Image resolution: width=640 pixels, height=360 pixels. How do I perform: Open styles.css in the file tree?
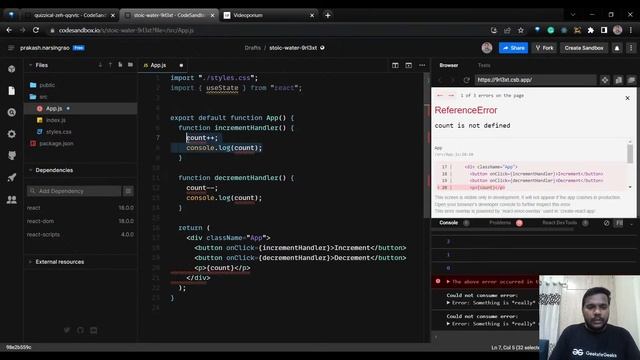(59, 132)
